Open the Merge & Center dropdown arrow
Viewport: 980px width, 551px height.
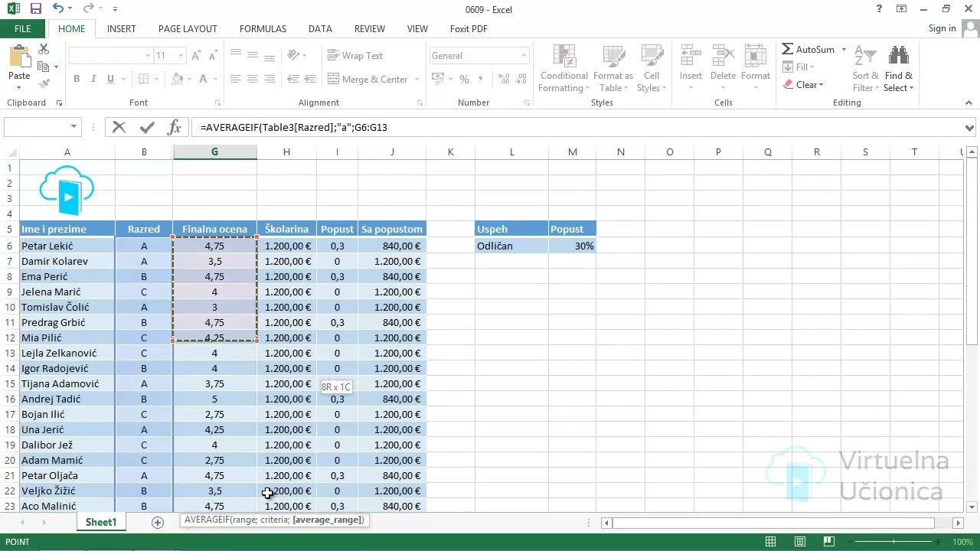(x=416, y=79)
